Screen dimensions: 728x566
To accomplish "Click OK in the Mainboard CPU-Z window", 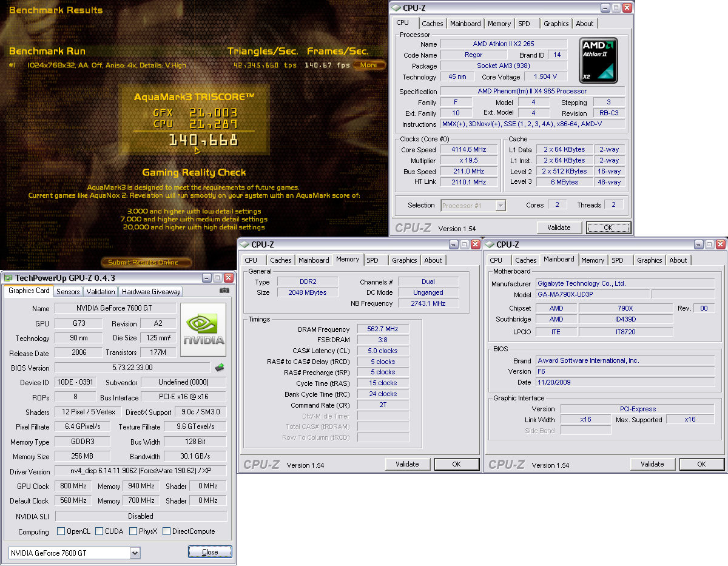I will 702,464.
